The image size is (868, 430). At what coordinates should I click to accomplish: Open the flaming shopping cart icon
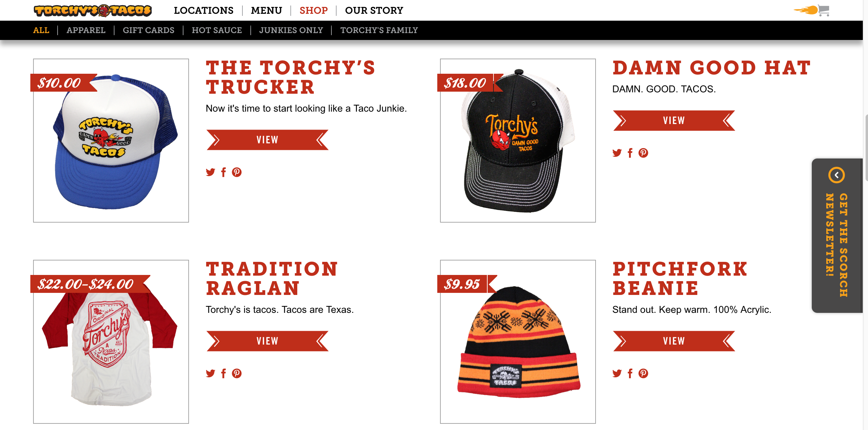[x=812, y=10]
